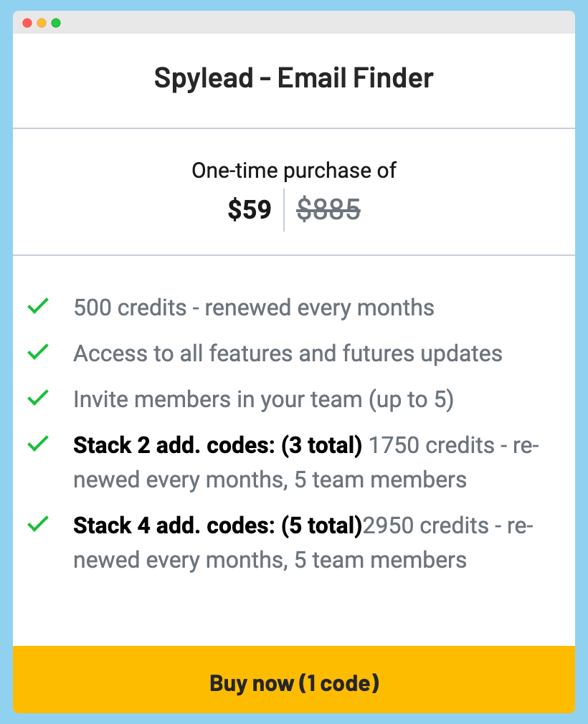The width and height of the screenshot is (588, 724).
Task: Click the green maximize window dot
Action: [x=56, y=23]
